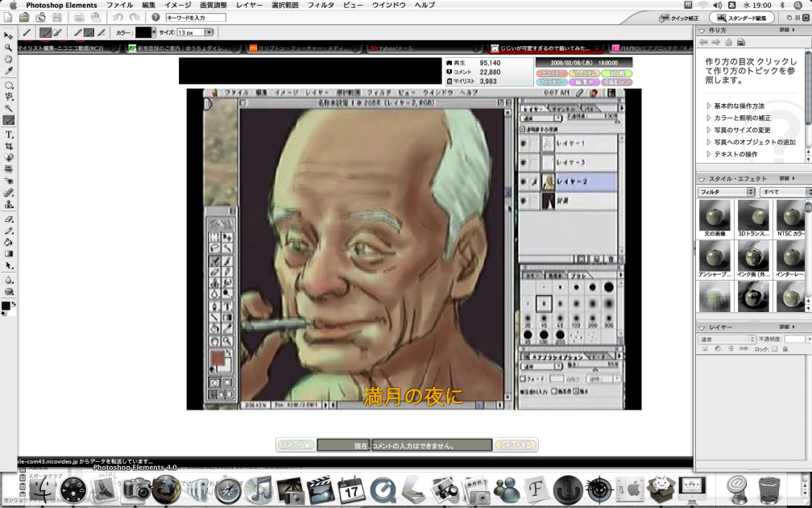
Task: Select the Crop tool
Action: click(8, 146)
